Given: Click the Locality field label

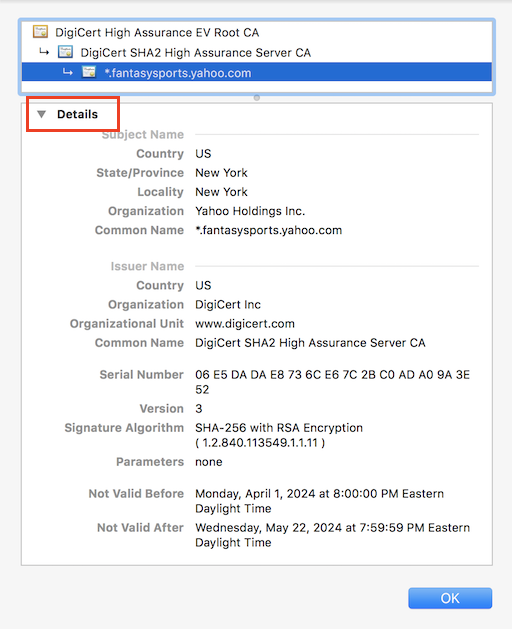Looking at the screenshot, I should pyautogui.click(x=161, y=192).
